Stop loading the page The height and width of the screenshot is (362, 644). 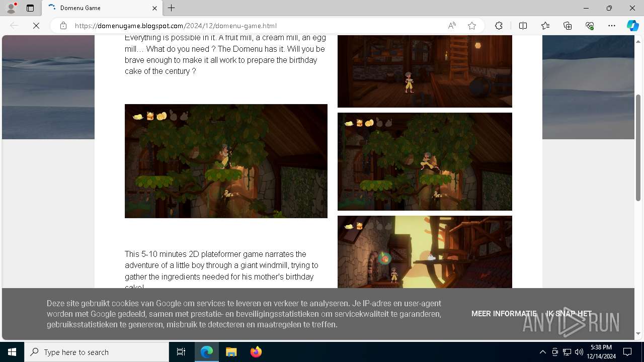36,26
